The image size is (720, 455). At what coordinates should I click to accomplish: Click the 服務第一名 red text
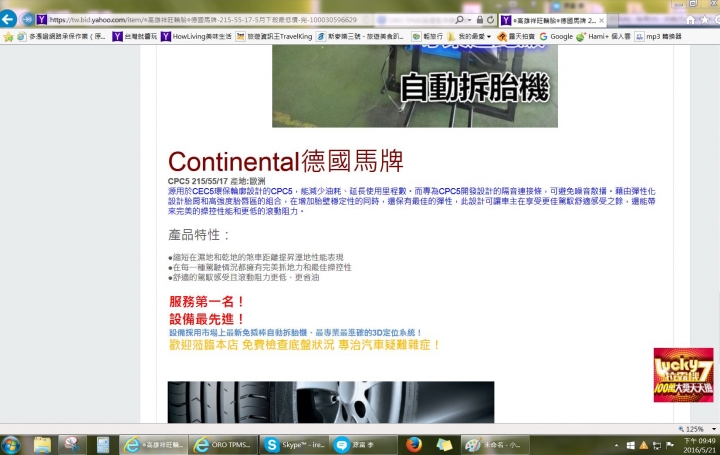tap(206, 302)
